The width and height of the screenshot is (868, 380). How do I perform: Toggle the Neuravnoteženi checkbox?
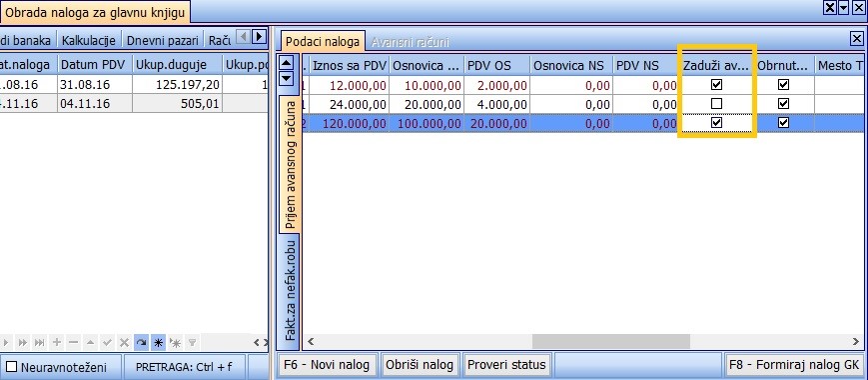point(11,367)
